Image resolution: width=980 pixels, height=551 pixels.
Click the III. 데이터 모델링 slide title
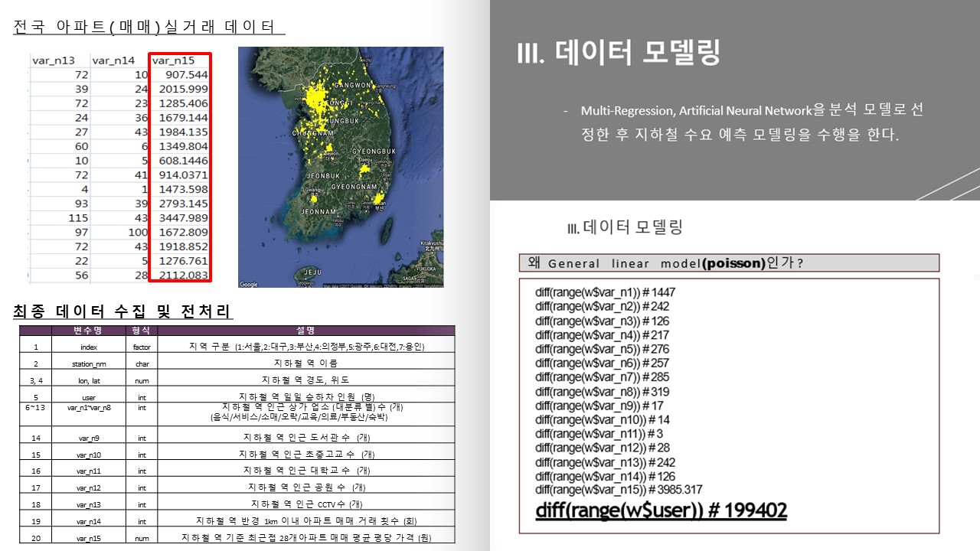[x=619, y=52]
